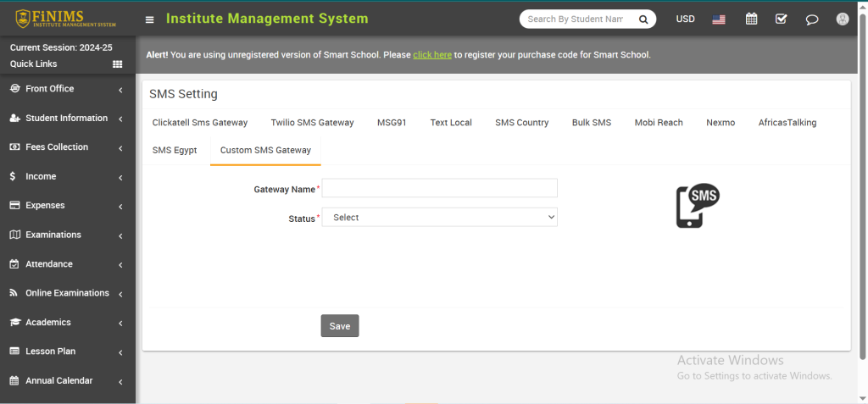Image resolution: width=868 pixels, height=404 pixels.
Task: Click the hamburger menu toggle icon
Action: pos(150,19)
